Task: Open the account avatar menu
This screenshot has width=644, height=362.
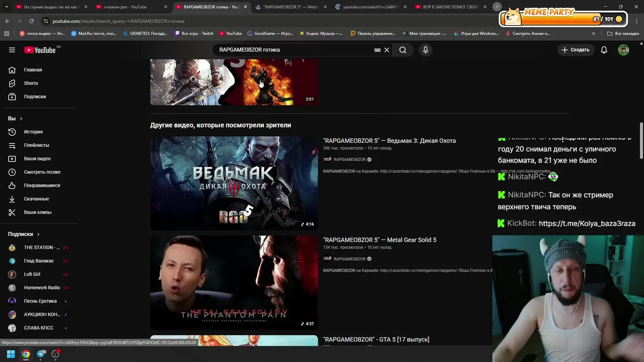Action: tap(623, 50)
